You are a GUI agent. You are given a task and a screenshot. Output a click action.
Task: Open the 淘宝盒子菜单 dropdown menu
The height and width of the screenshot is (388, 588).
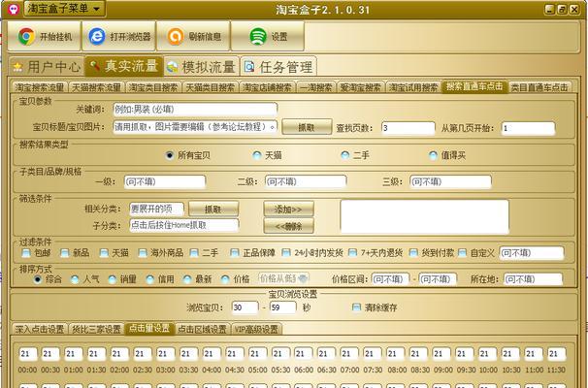point(64,9)
